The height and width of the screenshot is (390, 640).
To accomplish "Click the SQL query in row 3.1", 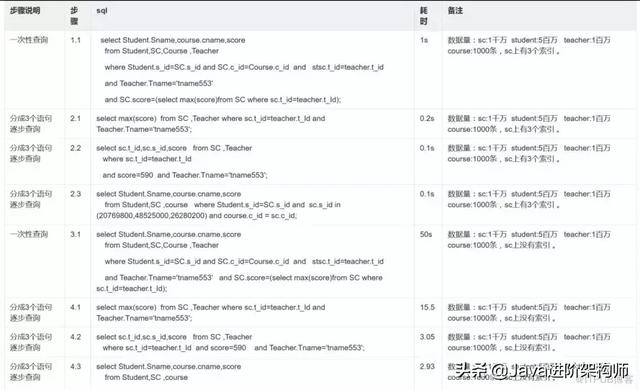I will point(240,261).
